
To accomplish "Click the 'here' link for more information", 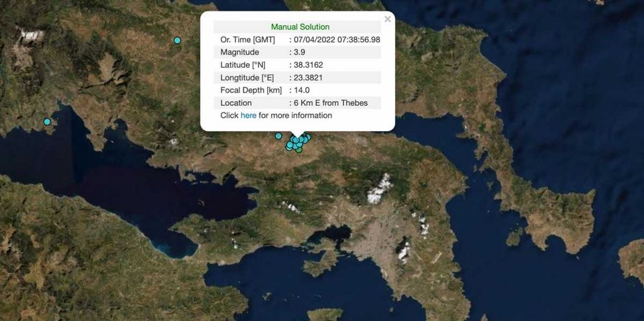I will point(248,115).
